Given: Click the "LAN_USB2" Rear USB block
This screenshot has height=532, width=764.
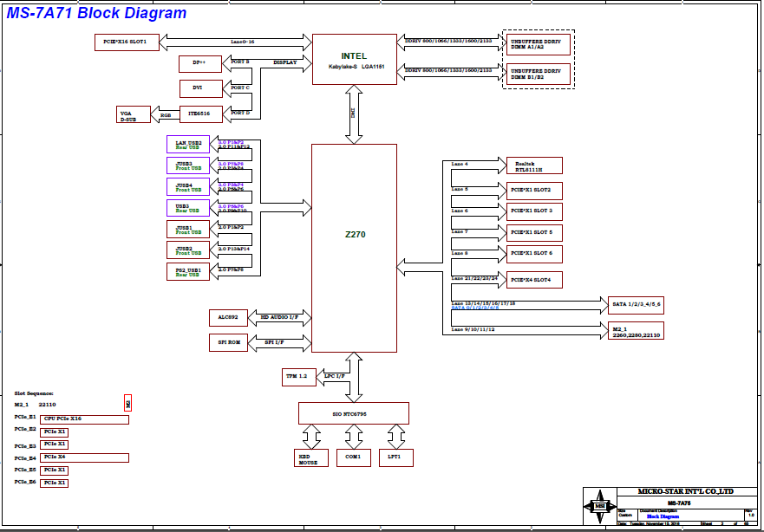Looking at the screenshot, I should coord(188,145).
